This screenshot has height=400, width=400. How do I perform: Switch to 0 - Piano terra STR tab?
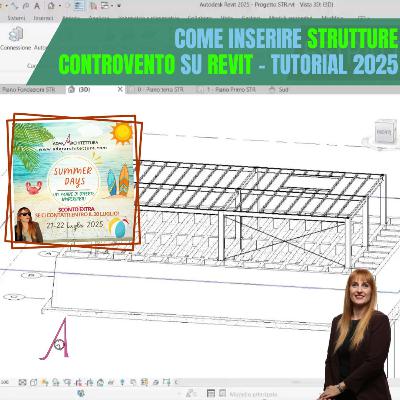coord(160,90)
